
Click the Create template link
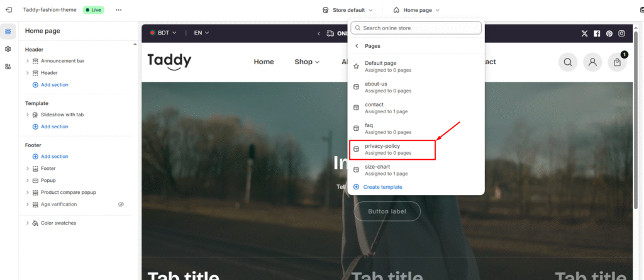[x=382, y=187]
